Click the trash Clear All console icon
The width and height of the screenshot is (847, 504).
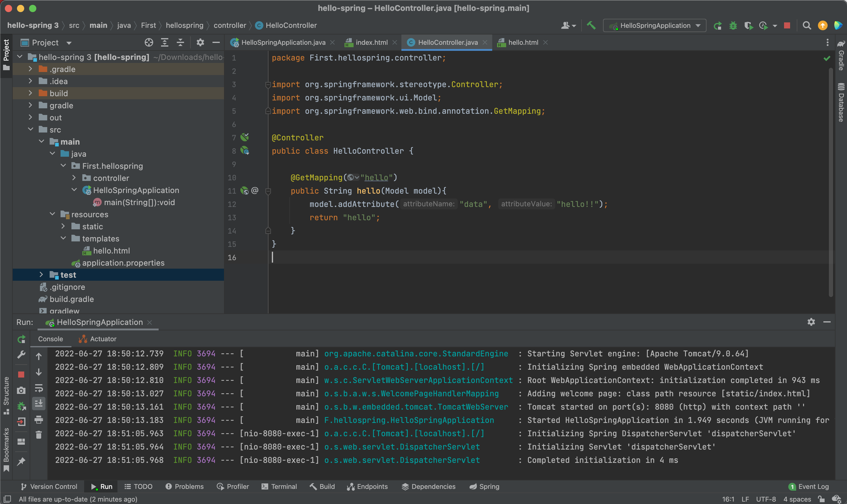[39, 435]
